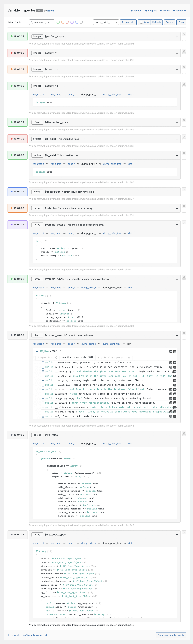
Task: Switch to Static class properties tab
Action: [114, 358]
